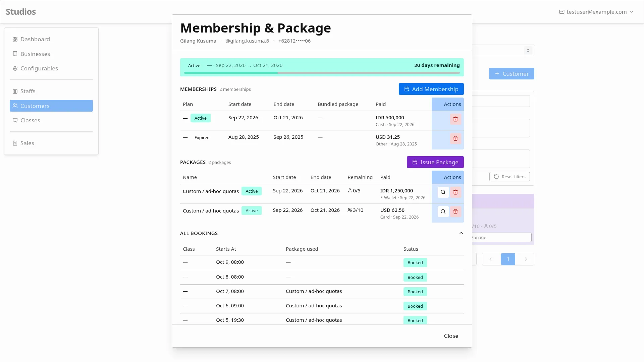Open Classes sidebar item
Screen dimensions: 644x362
pos(51,120)
